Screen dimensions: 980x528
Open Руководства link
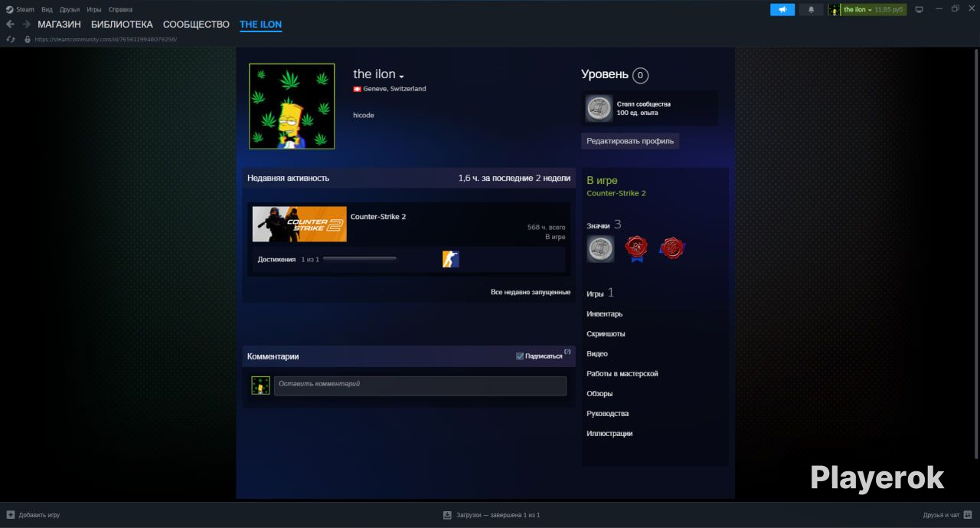607,414
